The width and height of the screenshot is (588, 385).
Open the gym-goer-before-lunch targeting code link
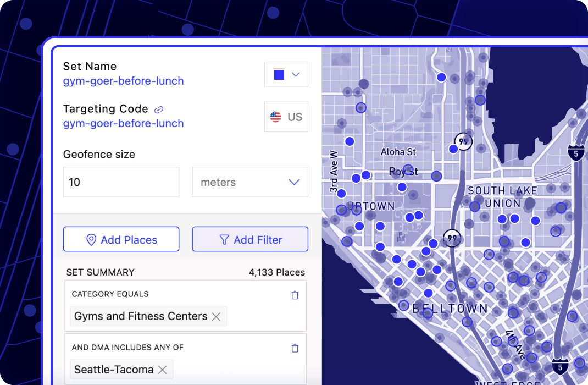124,123
